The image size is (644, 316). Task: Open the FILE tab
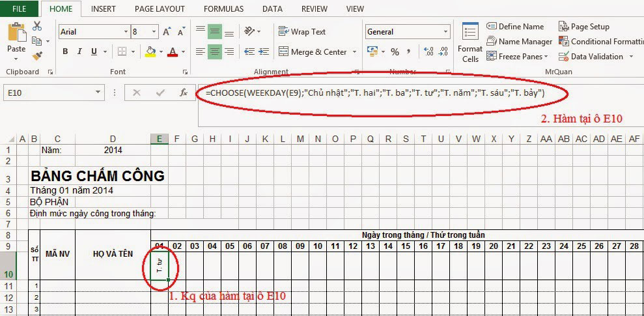20,8
